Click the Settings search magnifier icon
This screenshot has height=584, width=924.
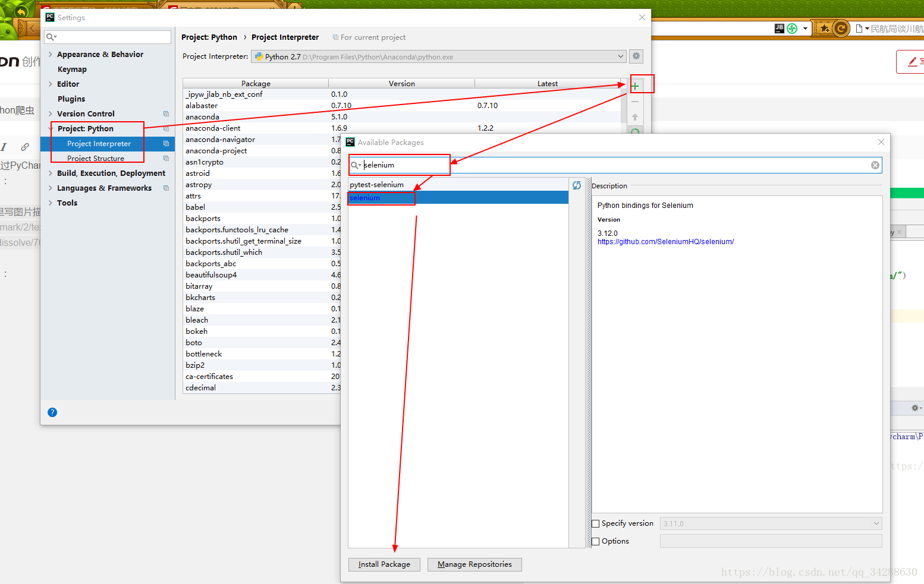point(51,37)
